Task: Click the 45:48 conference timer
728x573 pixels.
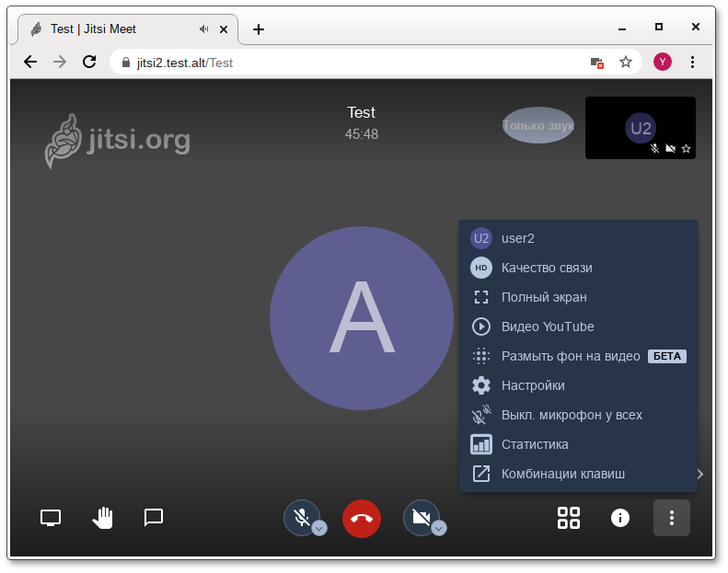Action: click(361, 134)
